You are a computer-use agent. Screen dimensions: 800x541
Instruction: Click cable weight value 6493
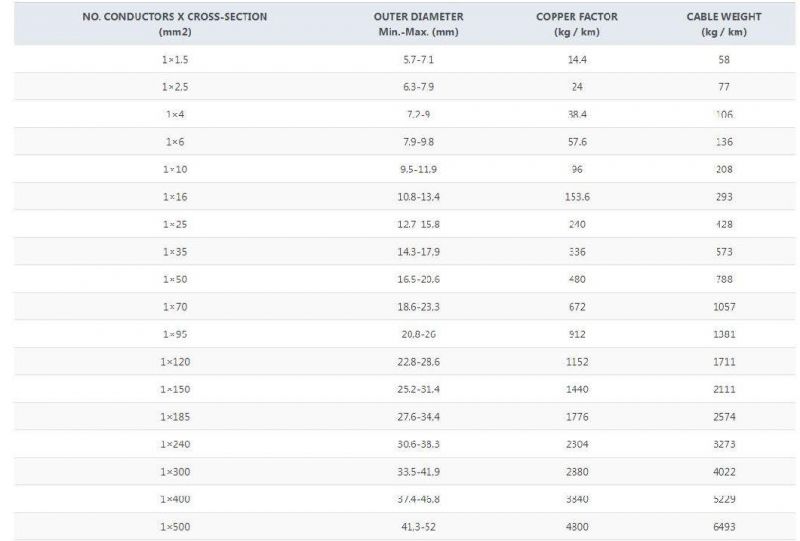coord(724,527)
